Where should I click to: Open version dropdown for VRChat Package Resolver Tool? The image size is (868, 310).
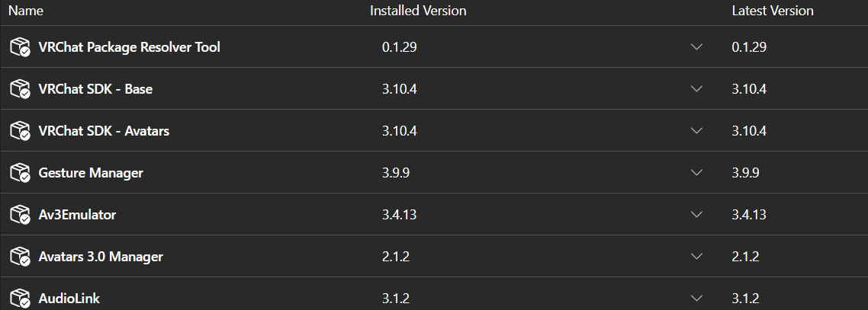697,47
